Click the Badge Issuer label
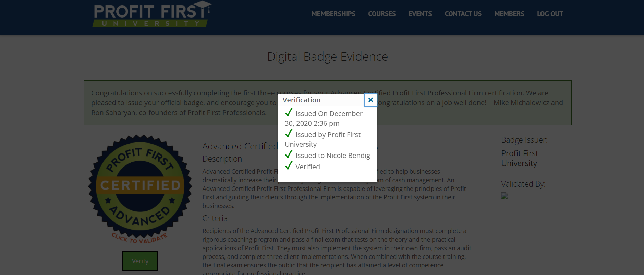The height and width of the screenshot is (275, 644). (x=524, y=140)
